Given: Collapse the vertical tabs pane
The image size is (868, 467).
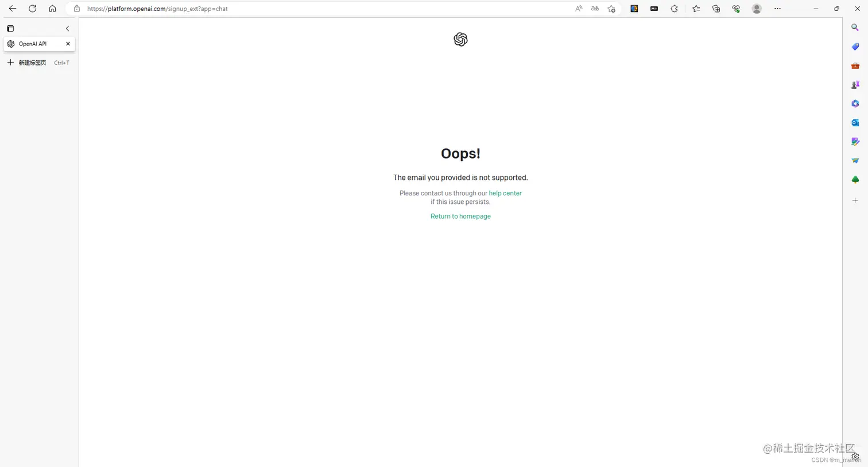Looking at the screenshot, I should (x=67, y=28).
